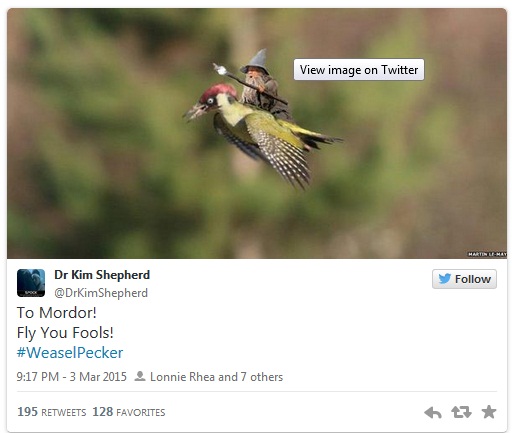
Task: Click the Dr Kim Shepherd display name
Action: pos(102,275)
